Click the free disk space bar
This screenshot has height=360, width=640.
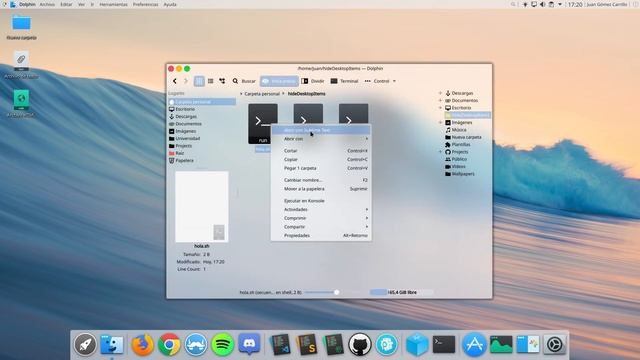pyautogui.click(x=401, y=292)
